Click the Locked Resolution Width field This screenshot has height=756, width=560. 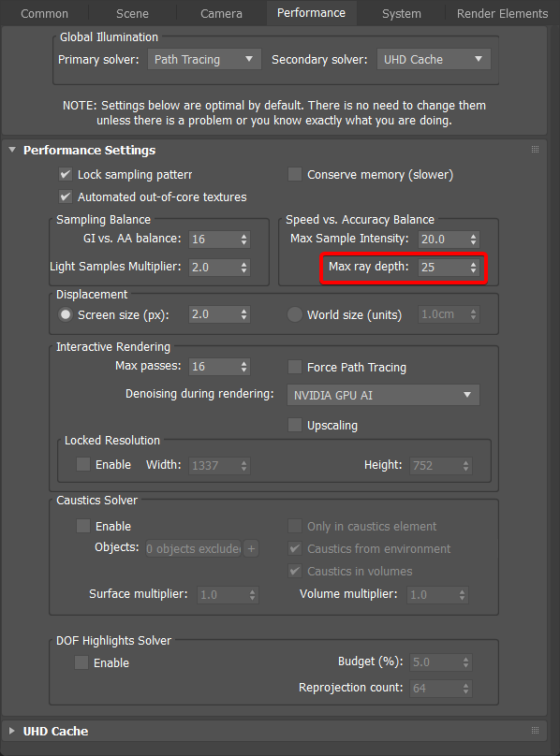[x=214, y=465]
